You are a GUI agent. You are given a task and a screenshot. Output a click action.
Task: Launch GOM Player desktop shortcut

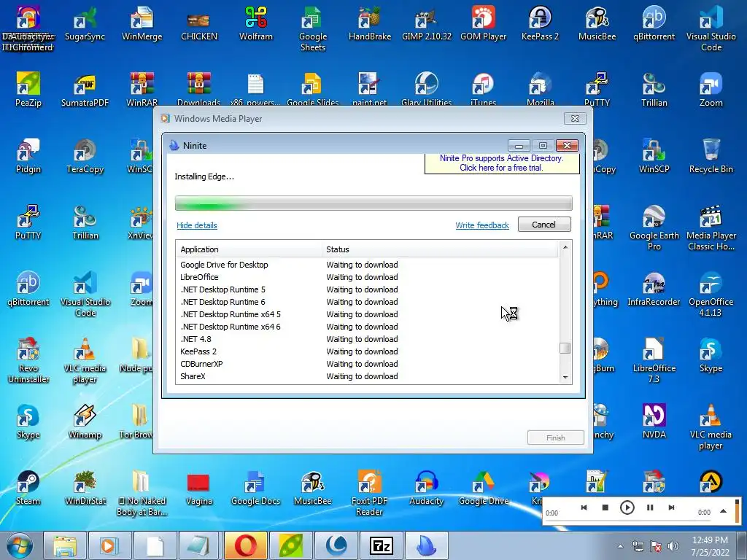pyautogui.click(x=483, y=24)
